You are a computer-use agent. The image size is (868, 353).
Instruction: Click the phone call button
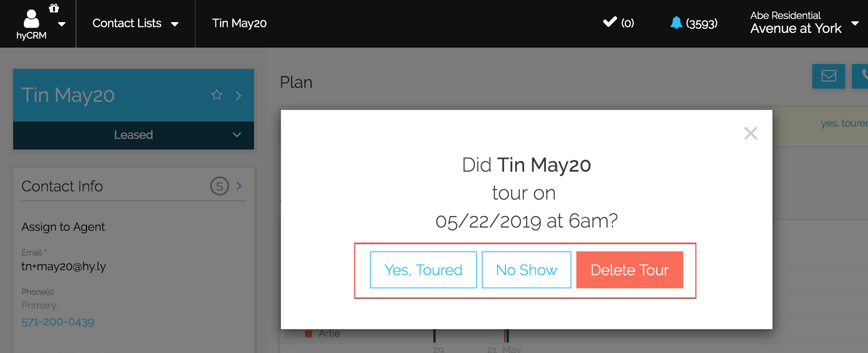coord(860,76)
